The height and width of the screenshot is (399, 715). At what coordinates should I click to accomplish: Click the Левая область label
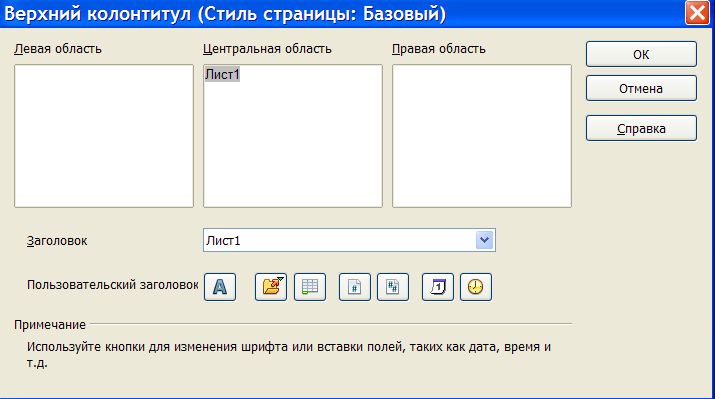(x=58, y=49)
